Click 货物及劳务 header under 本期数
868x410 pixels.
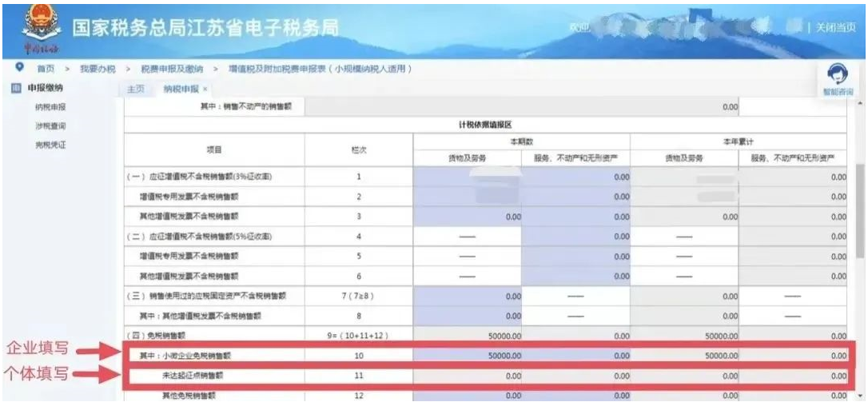pos(467,158)
